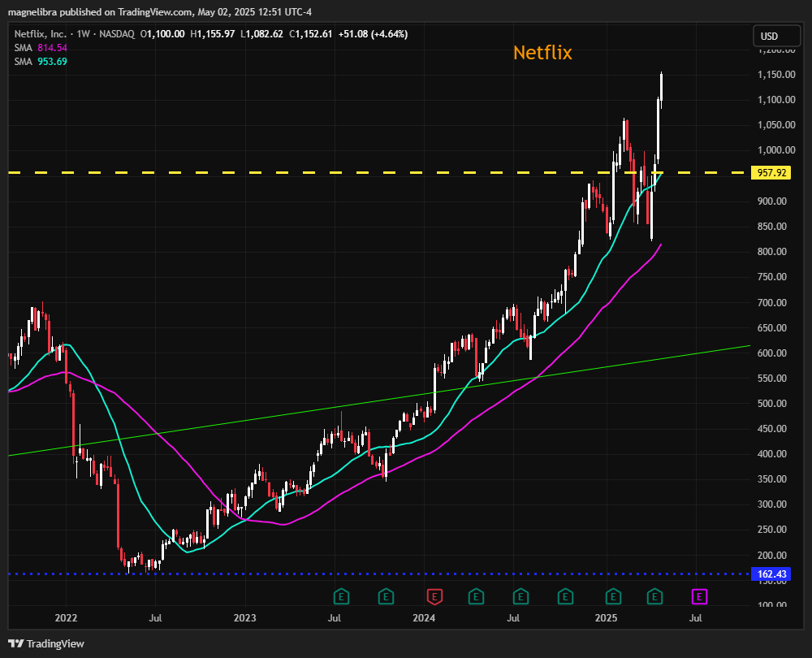Viewport: 812px width, 658px height.
Task: Click 900.00 on the price axis
Action: click(771, 201)
